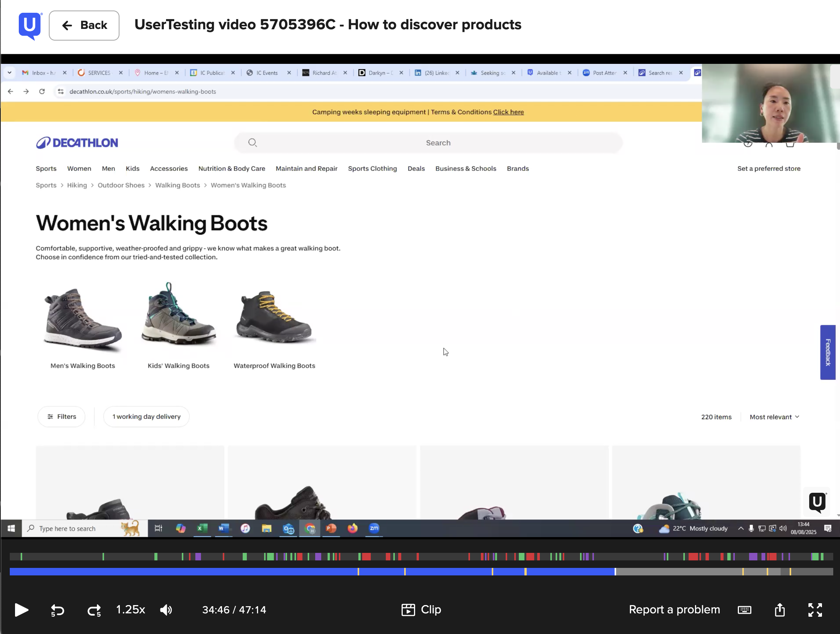Image resolution: width=840 pixels, height=634 pixels.
Task: Open File Explorer from the taskbar
Action: pyautogui.click(x=267, y=528)
